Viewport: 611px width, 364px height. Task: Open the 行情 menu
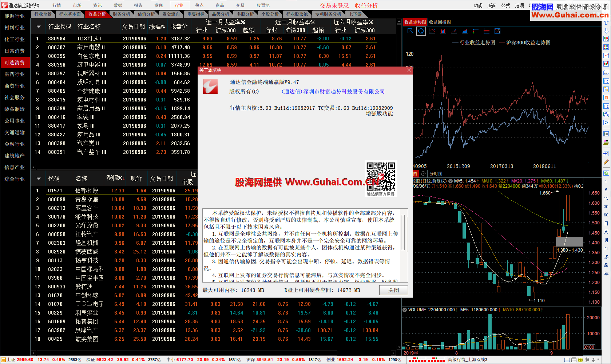point(57,5)
